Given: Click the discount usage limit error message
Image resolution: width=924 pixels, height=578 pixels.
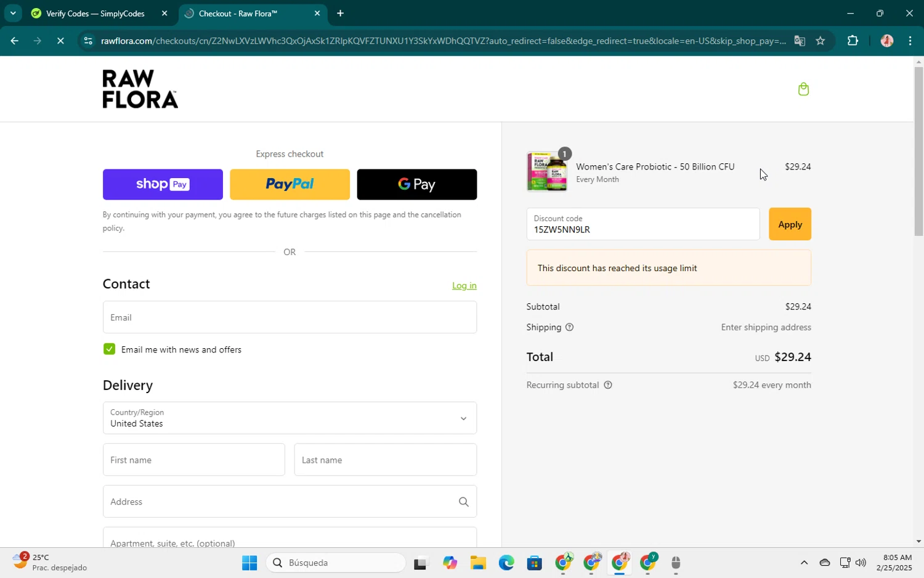Looking at the screenshot, I should pyautogui.click(x=669, y=268).
